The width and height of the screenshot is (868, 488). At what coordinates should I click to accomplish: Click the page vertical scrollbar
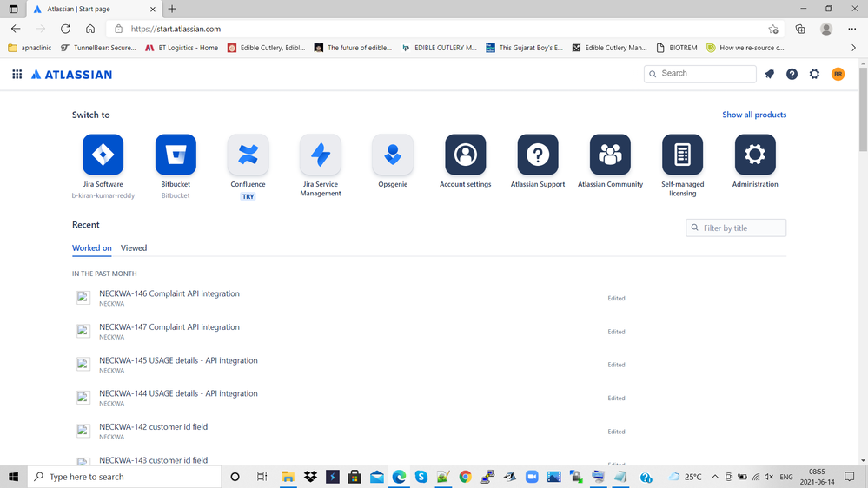click(x=863, y=108)
